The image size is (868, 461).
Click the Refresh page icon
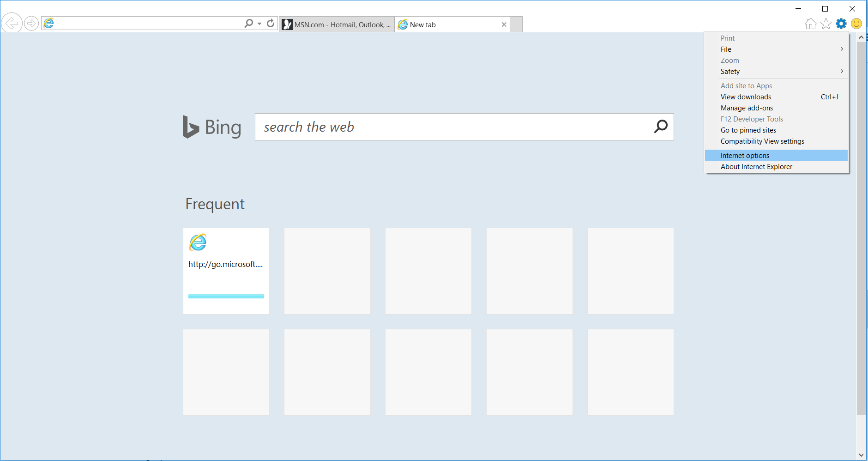271,23
